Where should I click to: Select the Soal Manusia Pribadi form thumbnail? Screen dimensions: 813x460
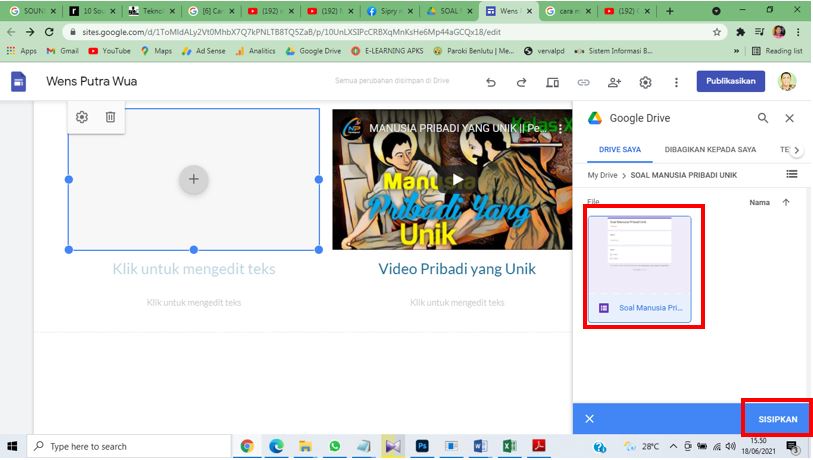(639, 265)
